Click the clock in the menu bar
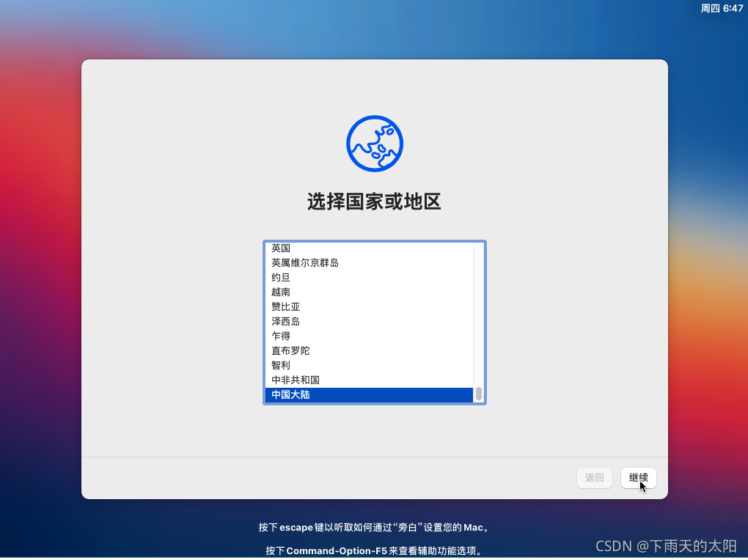Screen dimensions: 748x560 722,8
